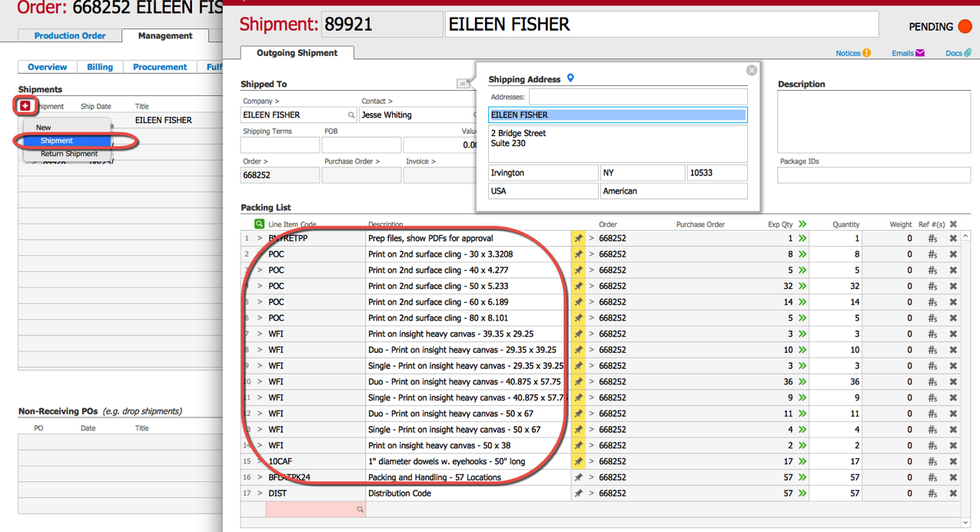Open the map pin next to Shipping Address
Image resolution: width=980 pixels, height=532 pixels.
click(x=570, y=78)
